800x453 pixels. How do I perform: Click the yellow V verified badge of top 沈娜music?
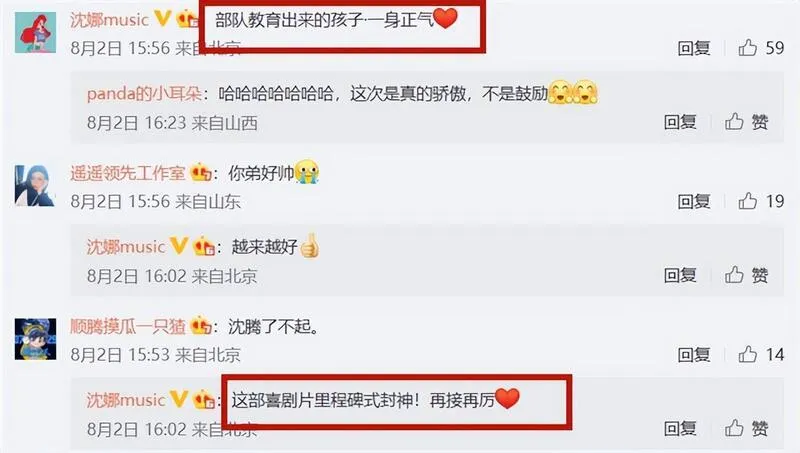pyautogui.click(x=163, y=19)
